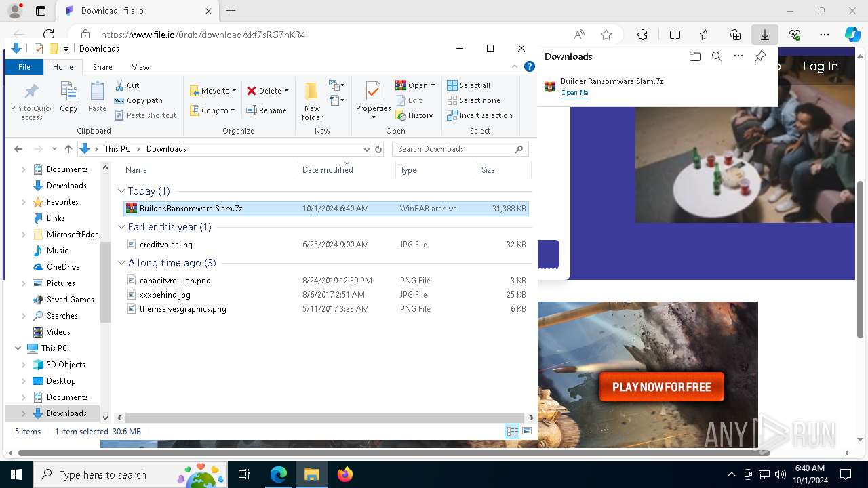Open volume control in system tray
Screen dimensions: 868x488
(x=781, y=474)
